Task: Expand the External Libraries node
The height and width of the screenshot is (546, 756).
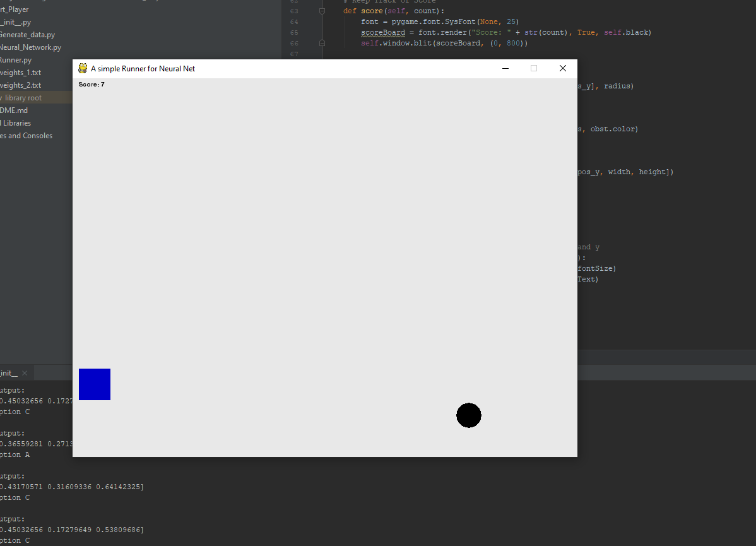Action: (x=15, y=123)
